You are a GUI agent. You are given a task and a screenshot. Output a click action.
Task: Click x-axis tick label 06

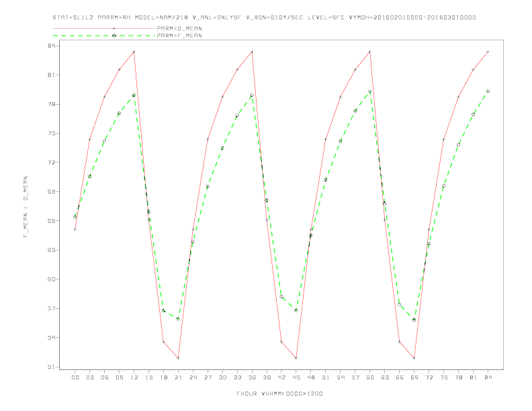pos(105,377)
